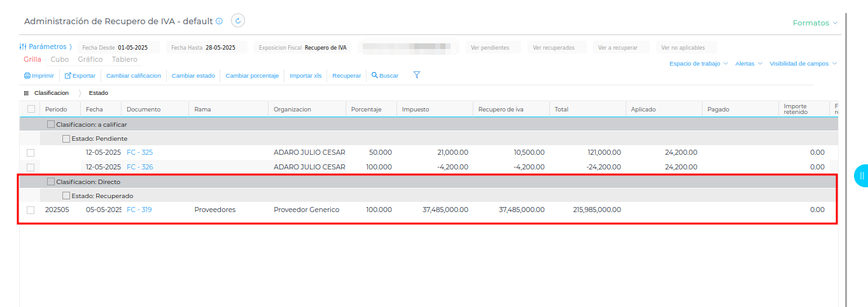
Task: Click the Parámetros sliders icon
Action: pos(23,46)
